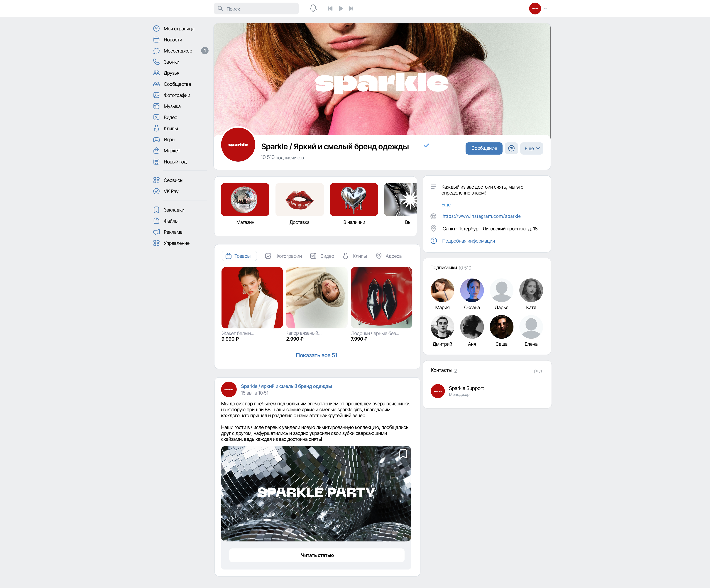Open the Instagram sparkle link
Viewport: 710px width, 588px height.
pos(481,216)
